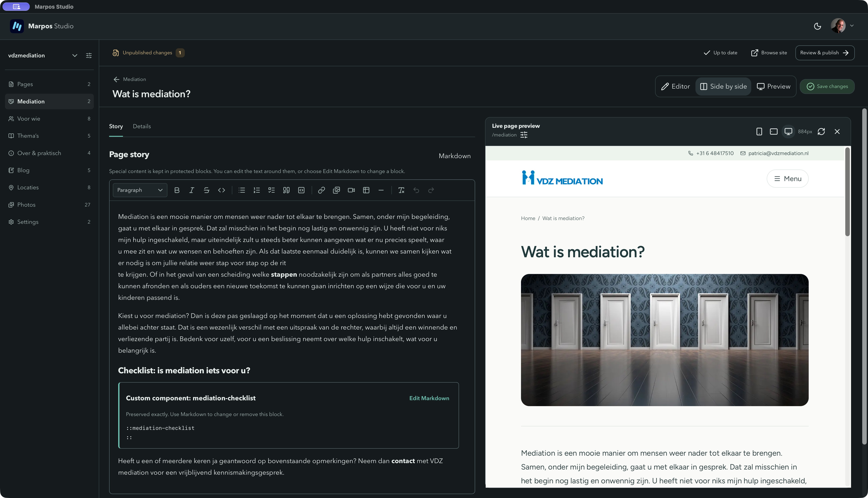
Task: Clear text formatting
Action: (401, 190)
